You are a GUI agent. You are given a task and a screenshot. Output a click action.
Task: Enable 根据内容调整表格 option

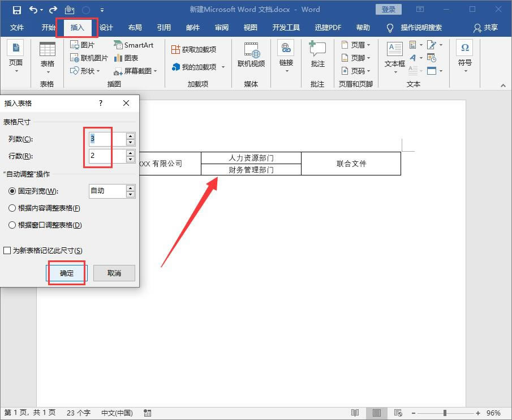point(11,209)
